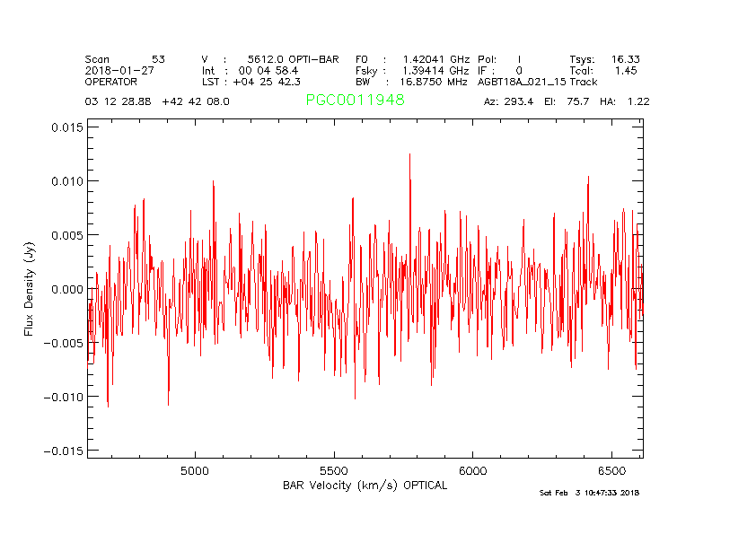The height and width of the screenshot is (534, 756).
Task: Click the 6000 tick label on x-axis
Action: pyautogui.click(x=472, y=470)
